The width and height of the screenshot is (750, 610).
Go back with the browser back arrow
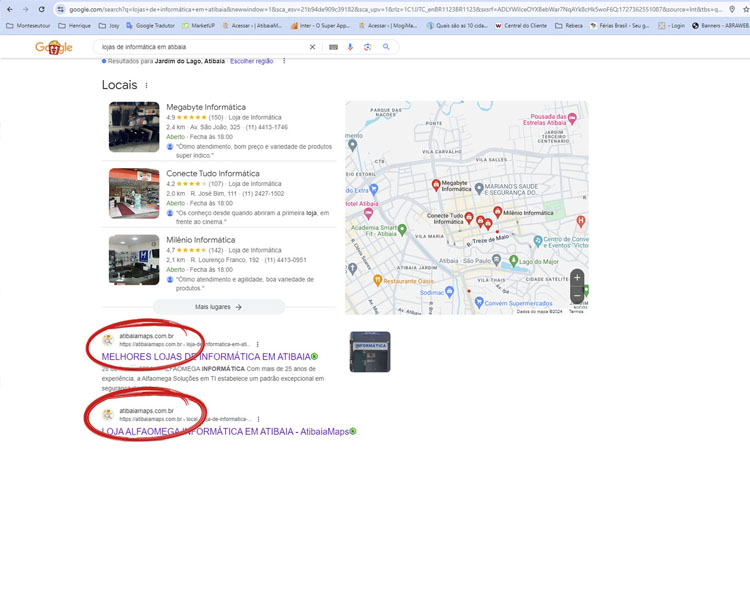[x=10, y=9]
